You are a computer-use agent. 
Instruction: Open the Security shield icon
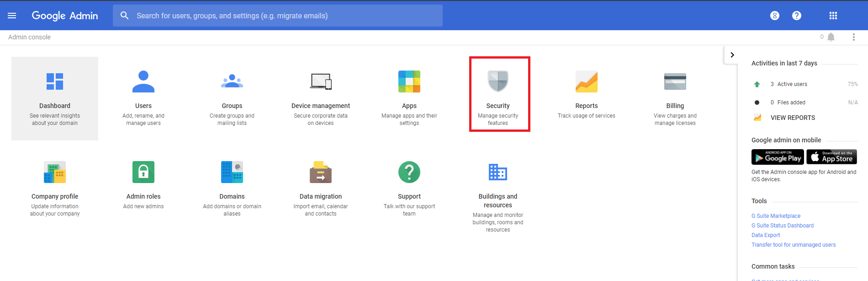point(498,81)
